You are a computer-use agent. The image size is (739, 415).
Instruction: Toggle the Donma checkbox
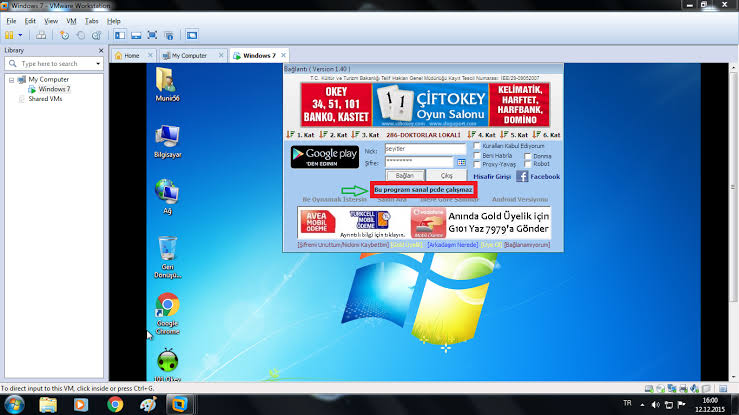pyautogui.click(x=527, y=156)
